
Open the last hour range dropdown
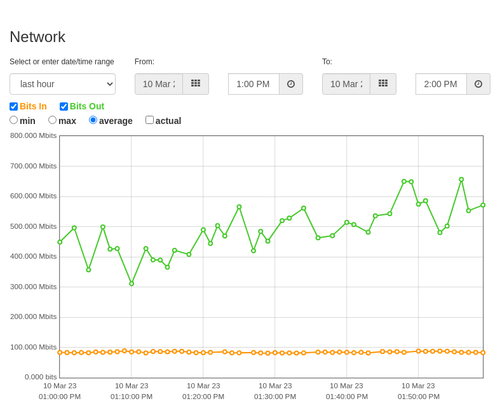[x=63, y=84]
